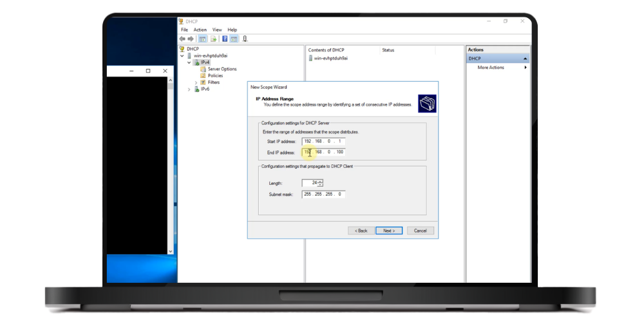Image resolution: width=644 pixels, height=324 pixels.
Task: Expand the Filters tree node
Action: point(196,82)
